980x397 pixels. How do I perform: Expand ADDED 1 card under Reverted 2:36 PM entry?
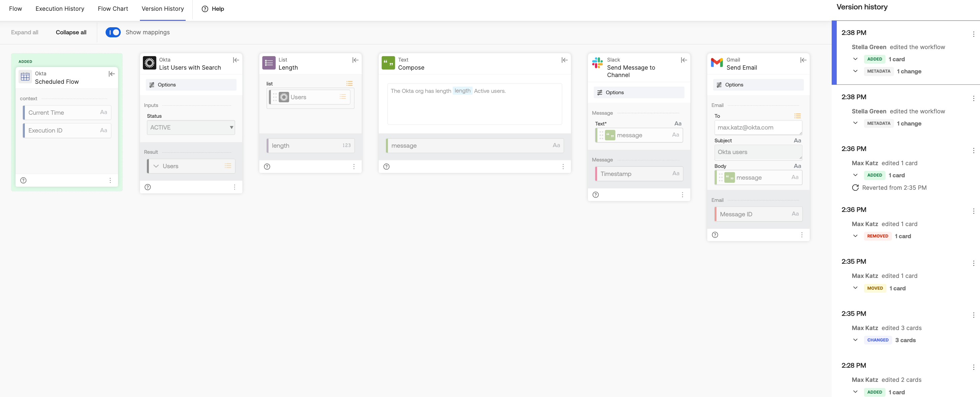855,175
